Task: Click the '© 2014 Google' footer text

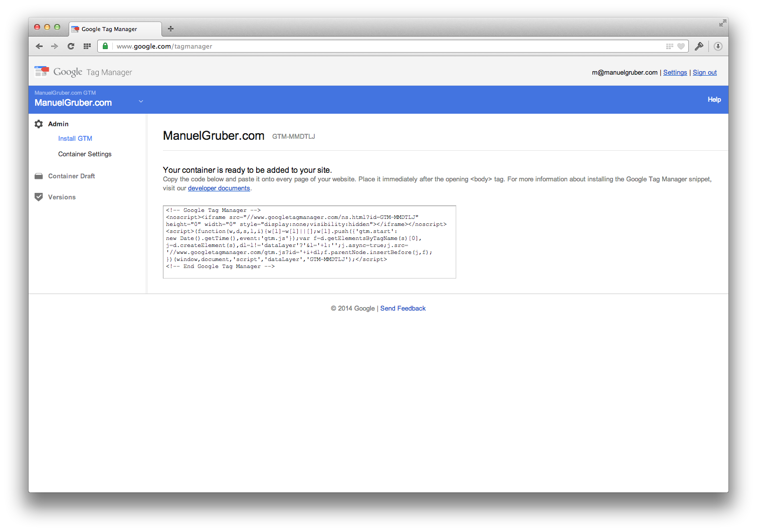Action: (352, 308)
